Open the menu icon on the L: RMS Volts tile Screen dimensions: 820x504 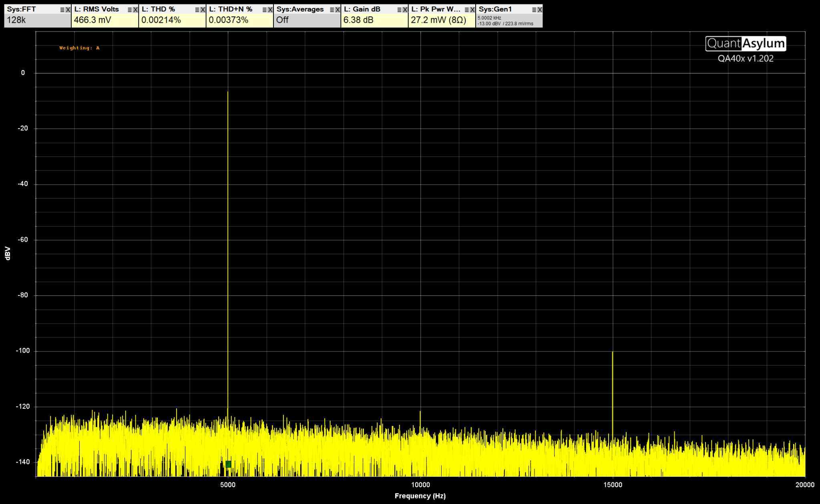[x=130, y=10]
